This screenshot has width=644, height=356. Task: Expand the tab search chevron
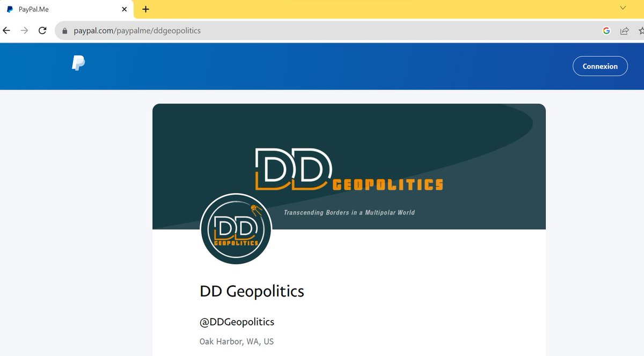623,8
